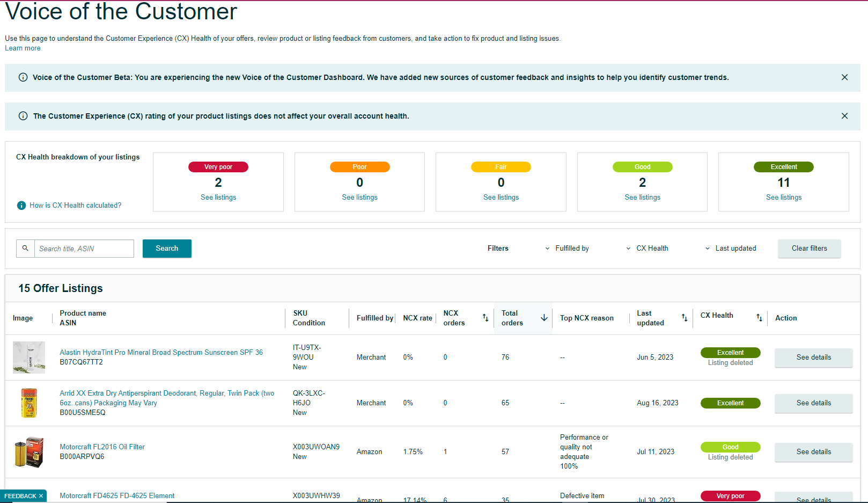Open Alastin HydraTint Pro Sunscreen product link

(x=161, y=353)
